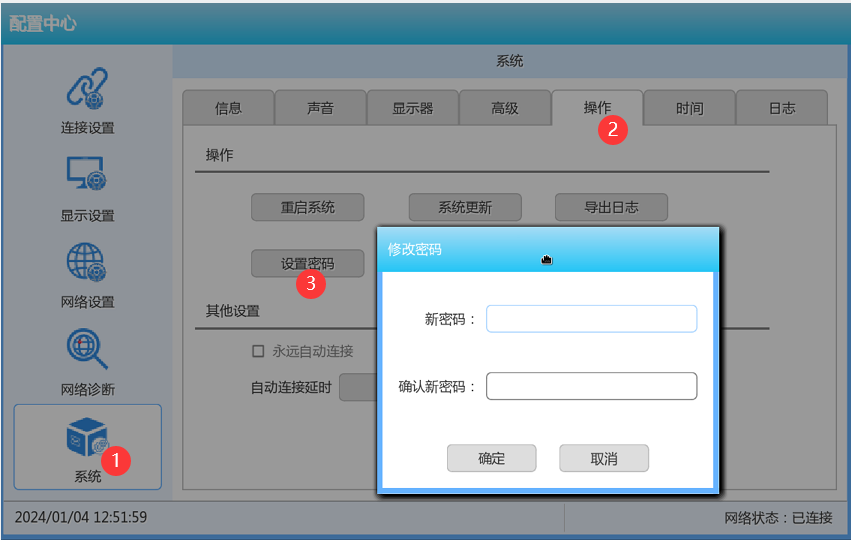Open 显示设置 monitor icon

pos(87,174)
